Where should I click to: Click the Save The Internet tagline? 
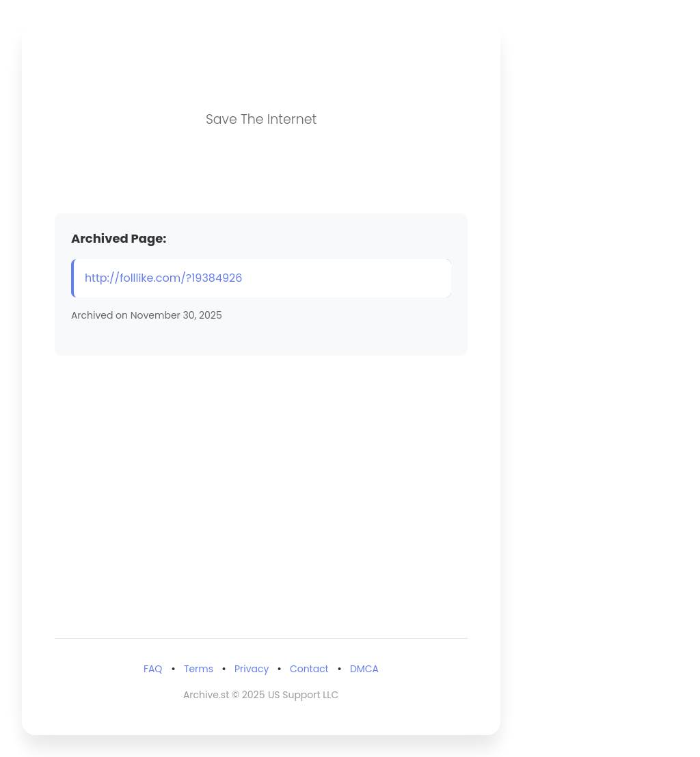(261, 119)
